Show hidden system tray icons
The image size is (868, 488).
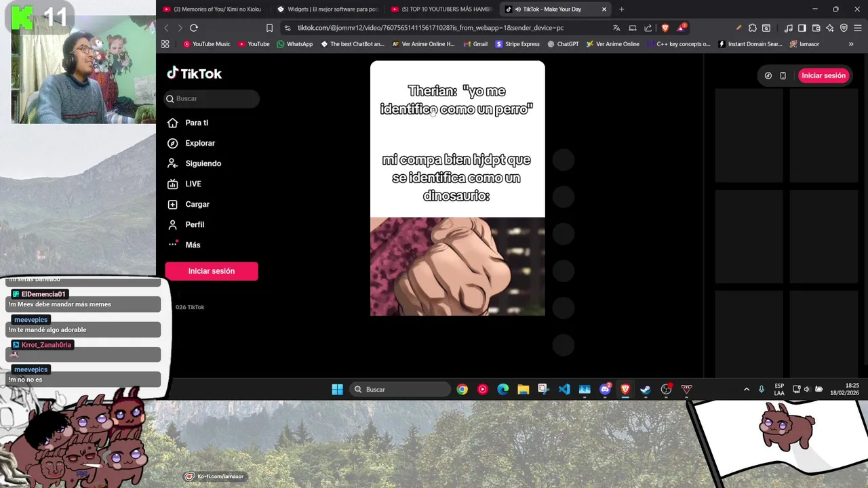pyautogui.click(x=747, y=389)
